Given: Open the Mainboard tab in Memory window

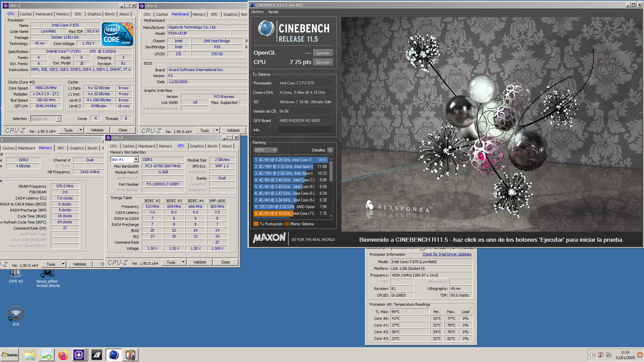Looking at the screenshot, I should tap(26, 148).
